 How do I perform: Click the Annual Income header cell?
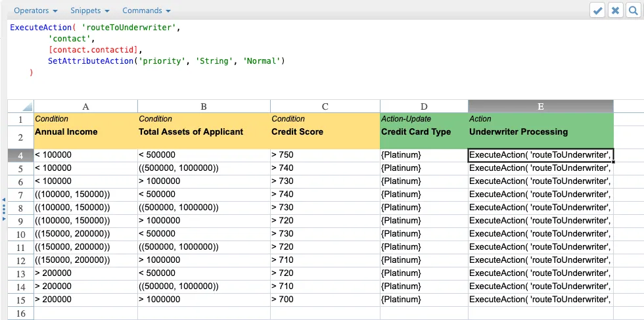(85, 137)
